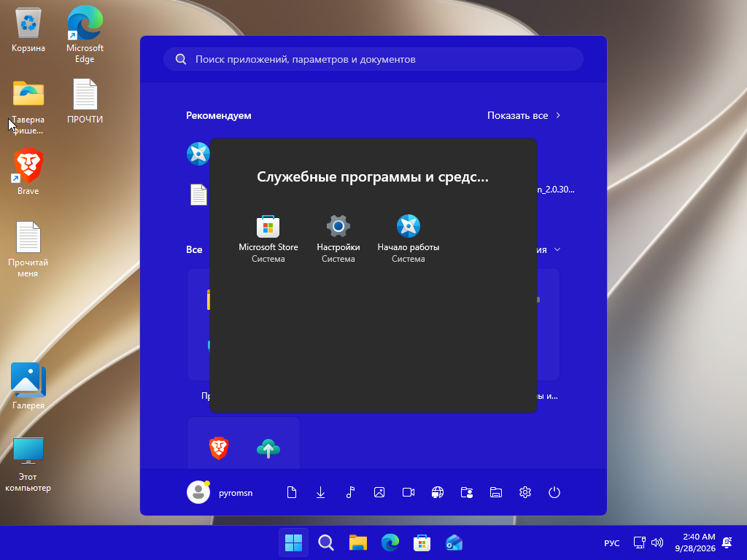
Task: Open the cloud upload app in Start folder tile
Action: [268, 448]
